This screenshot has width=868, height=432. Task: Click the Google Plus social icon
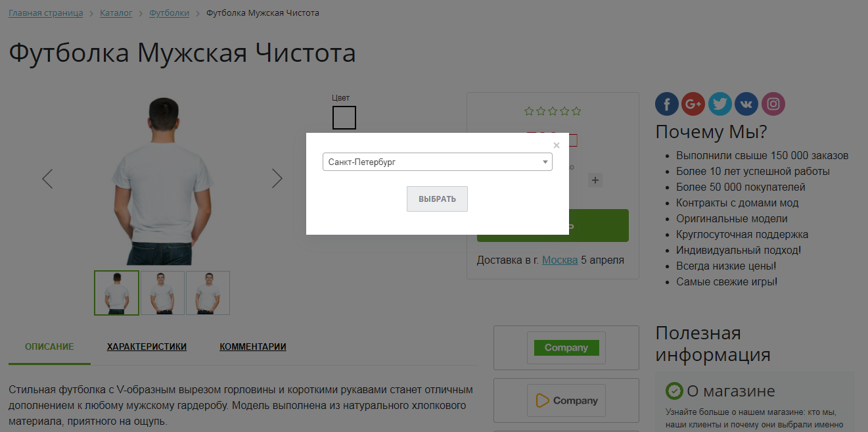point(693,104)
